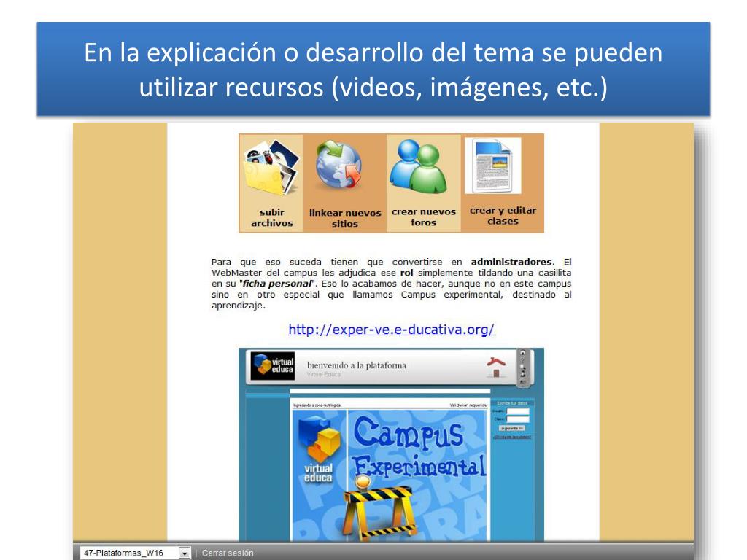The image size is (747, 560).
Task: Click the linkear nuevos sitios globe icon
Action: point(339,166)
